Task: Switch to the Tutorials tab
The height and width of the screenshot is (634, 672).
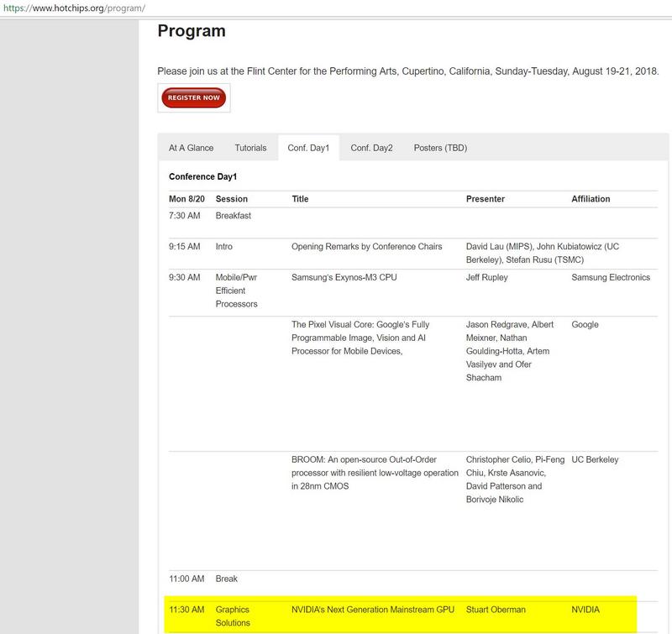Action: click(x=250, y=148)
